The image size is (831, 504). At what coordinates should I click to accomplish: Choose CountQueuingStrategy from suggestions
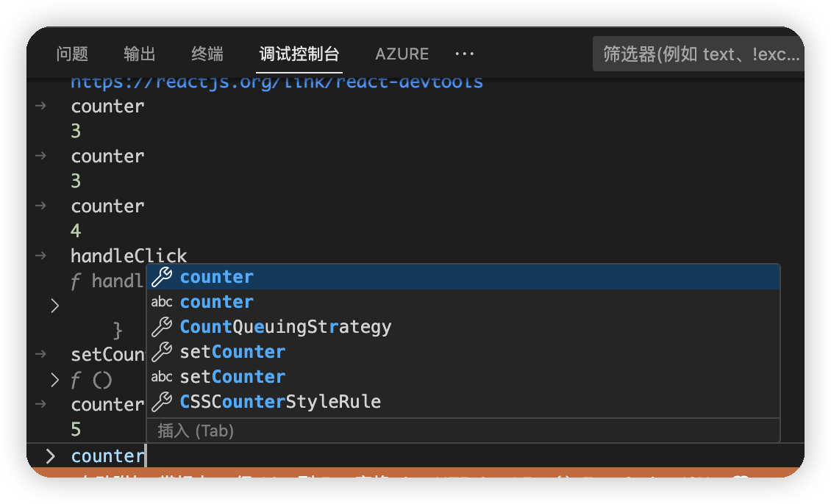pyautogui.click(x=285, y=327)
